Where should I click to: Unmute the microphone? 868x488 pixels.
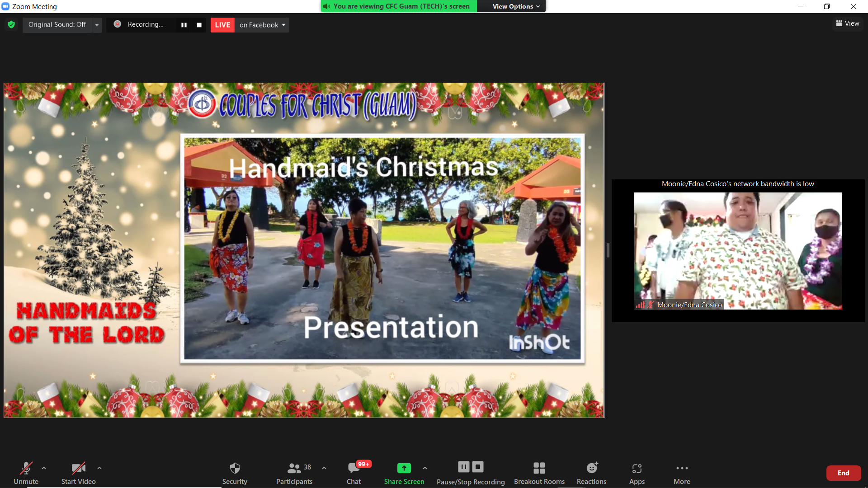click(26, 473)
